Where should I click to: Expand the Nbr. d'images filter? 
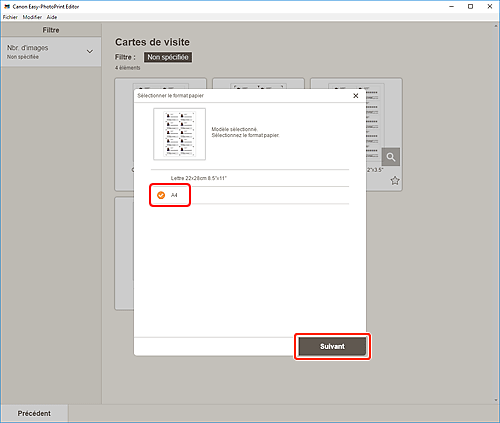51,52
